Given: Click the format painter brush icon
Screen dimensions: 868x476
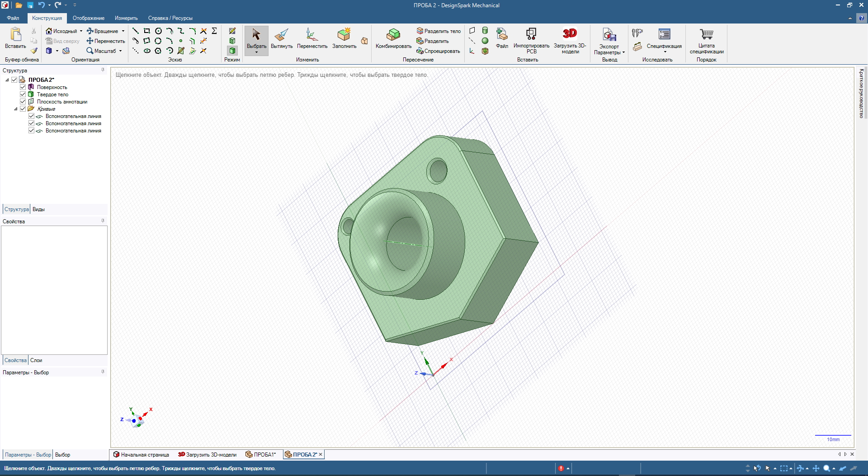Looking at the screenshot, I should point(34,51).
